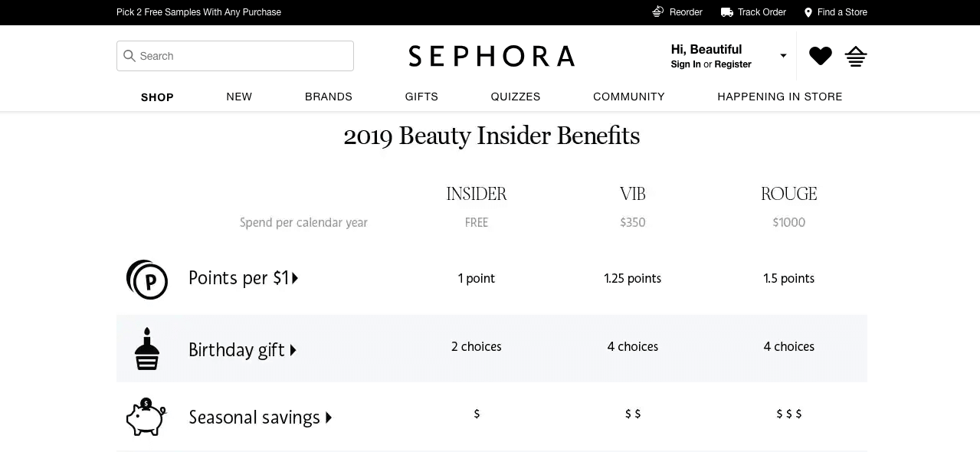
Task: Open the shopping basket icon
Action: (x=856, y=56)
